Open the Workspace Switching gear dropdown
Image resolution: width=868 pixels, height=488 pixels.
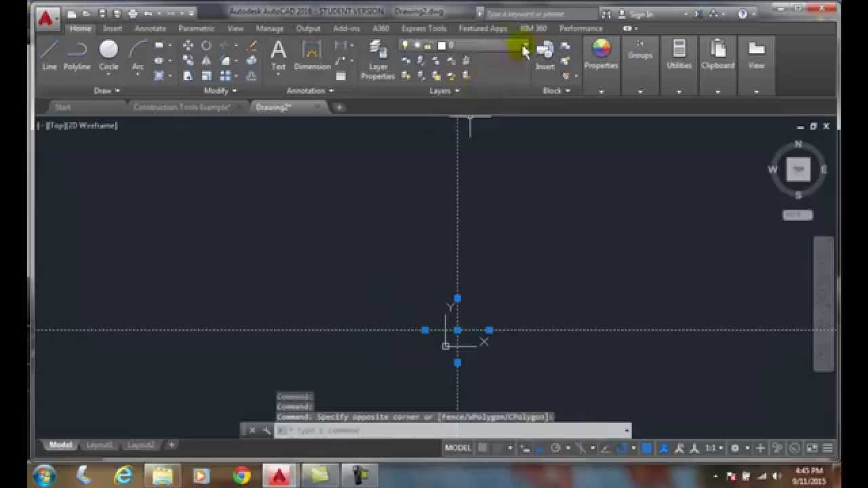(739, 448)
